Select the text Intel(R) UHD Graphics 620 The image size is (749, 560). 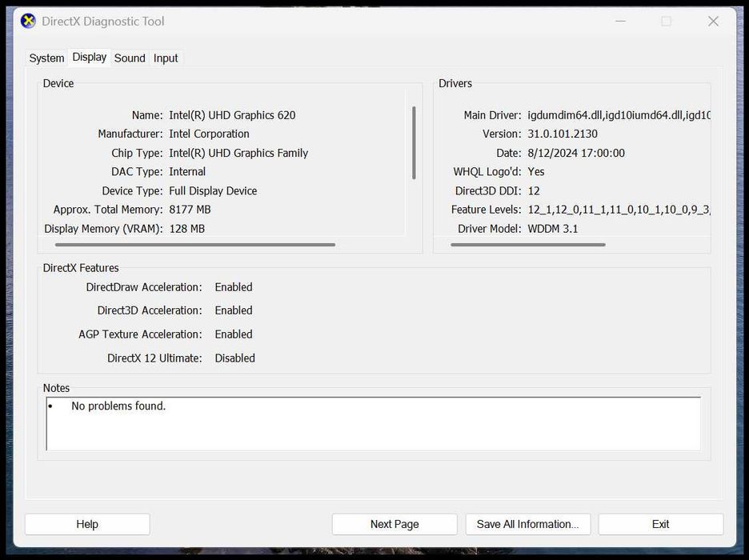tap(232, 115)
